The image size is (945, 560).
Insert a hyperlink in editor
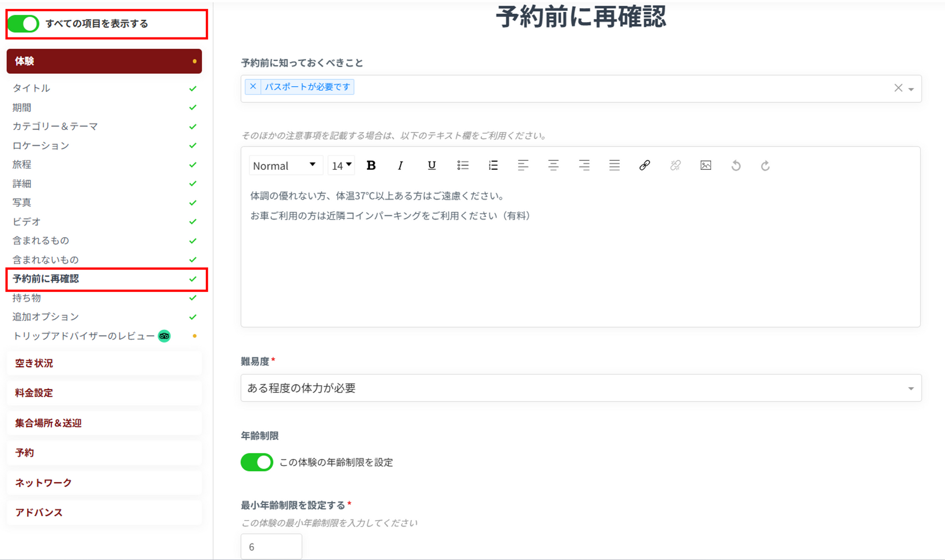click(644, 166)
